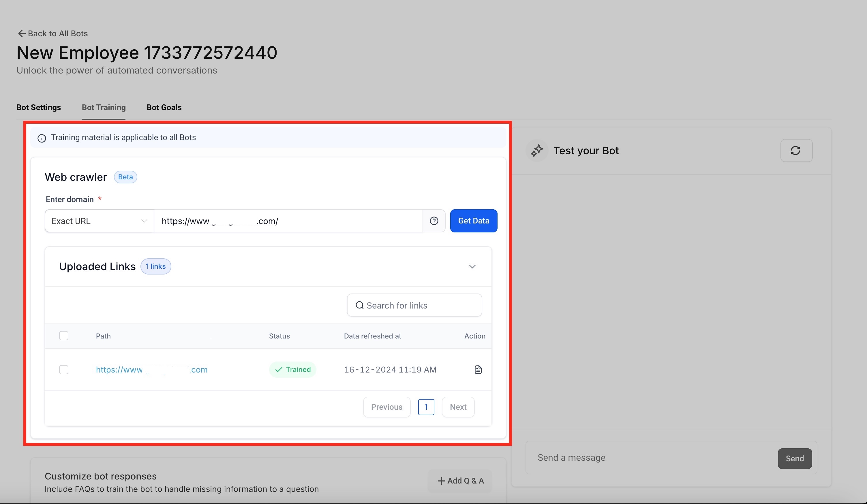Viewport: 867px width, 504px height.
Task: Click the refresh icon next to Test your Bot
Action: (796, 150)
